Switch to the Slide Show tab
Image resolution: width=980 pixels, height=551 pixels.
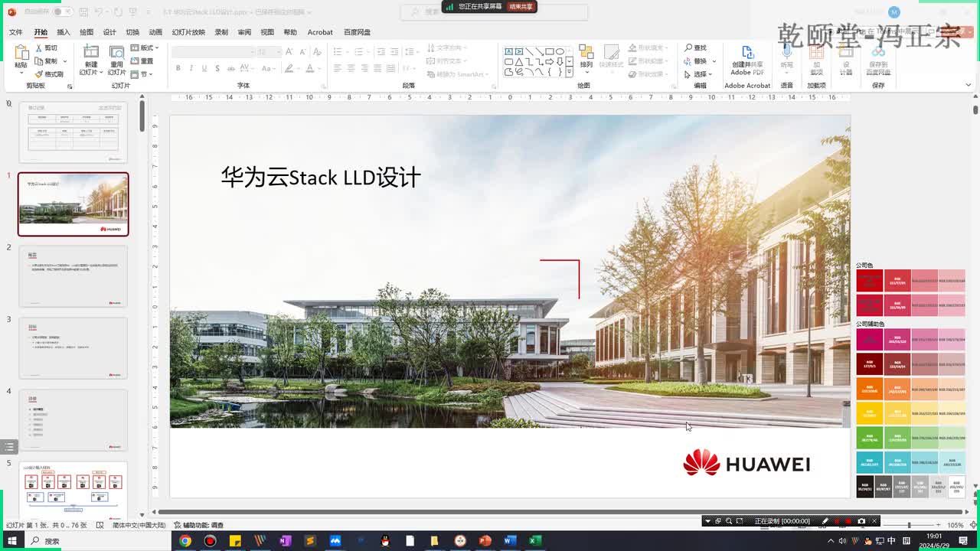click(x=188, y=32)
